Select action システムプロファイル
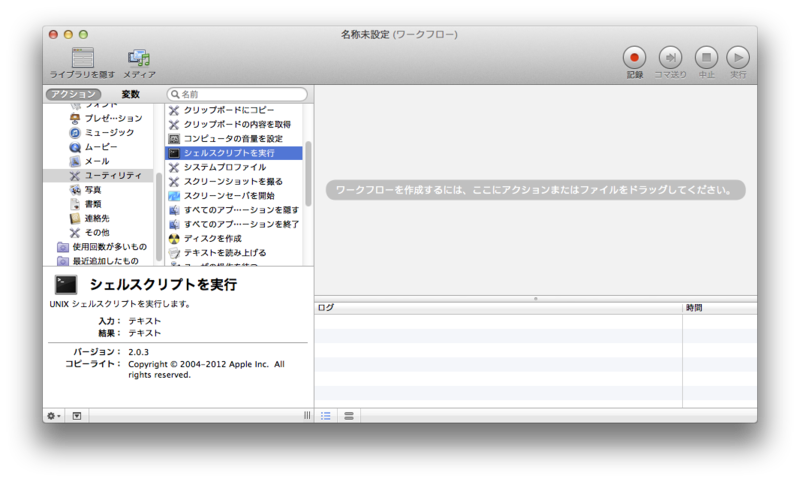This screenshot has width=800, height=482. tap(234, 167)
